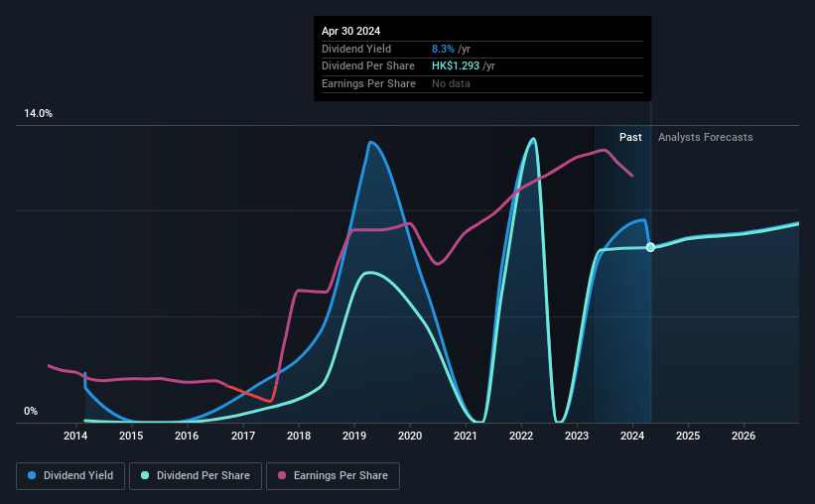Screen dimensions: 815x504
Task: Click the 2016 x-axis label
Action: 187,436
